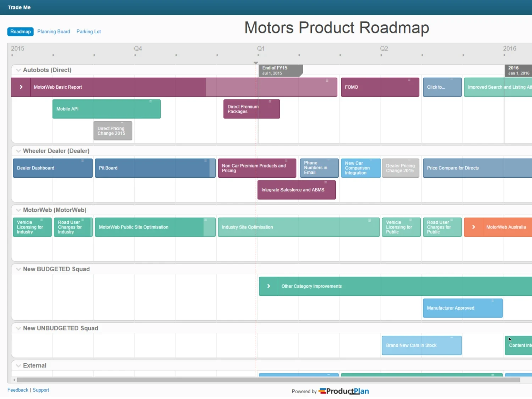The image size is (532, 399).
Task: Click the MotorWeb Basic Report handle icon
Action: point(327,80)
